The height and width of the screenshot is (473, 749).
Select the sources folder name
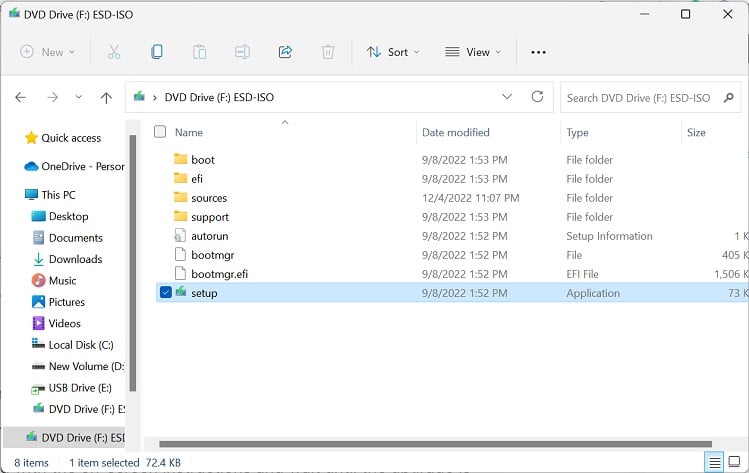tap(209, 198)
